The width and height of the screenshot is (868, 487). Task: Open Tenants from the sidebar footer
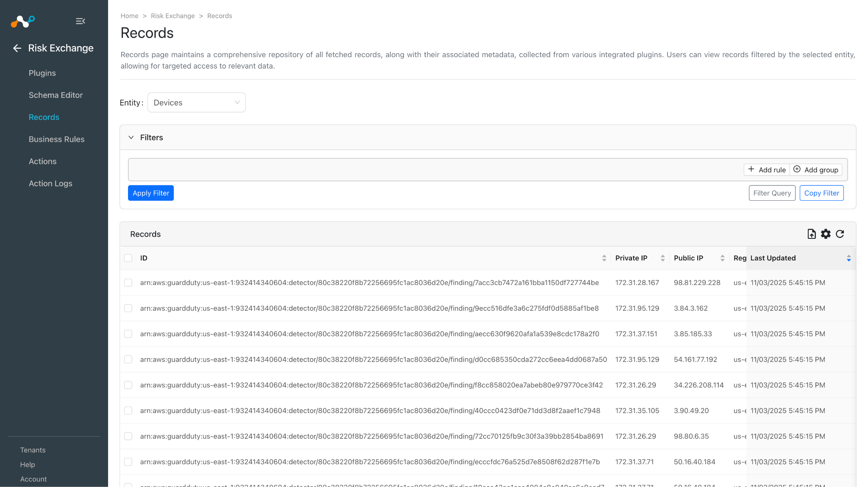33,450
